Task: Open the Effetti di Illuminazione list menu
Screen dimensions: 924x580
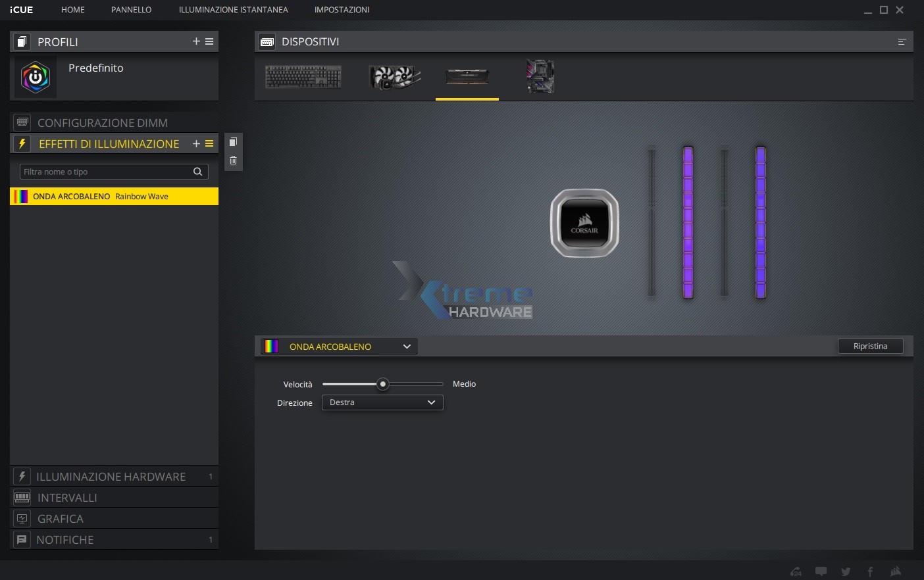Action: [209, 143]
